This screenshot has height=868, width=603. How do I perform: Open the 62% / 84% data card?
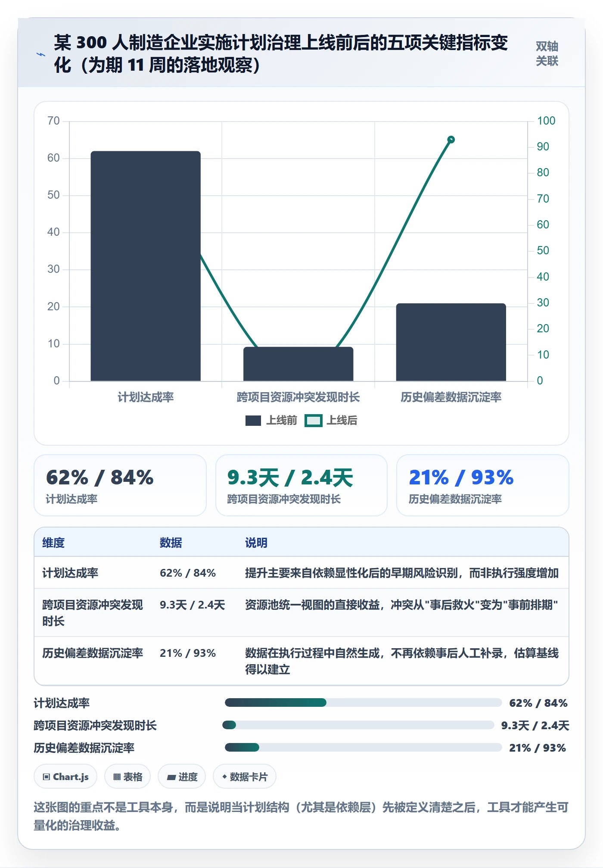[120, 485]
